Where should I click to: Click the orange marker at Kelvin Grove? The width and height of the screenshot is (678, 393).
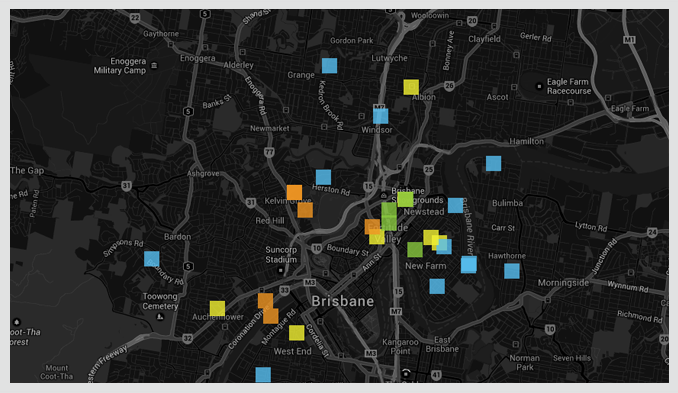(294, 192)
